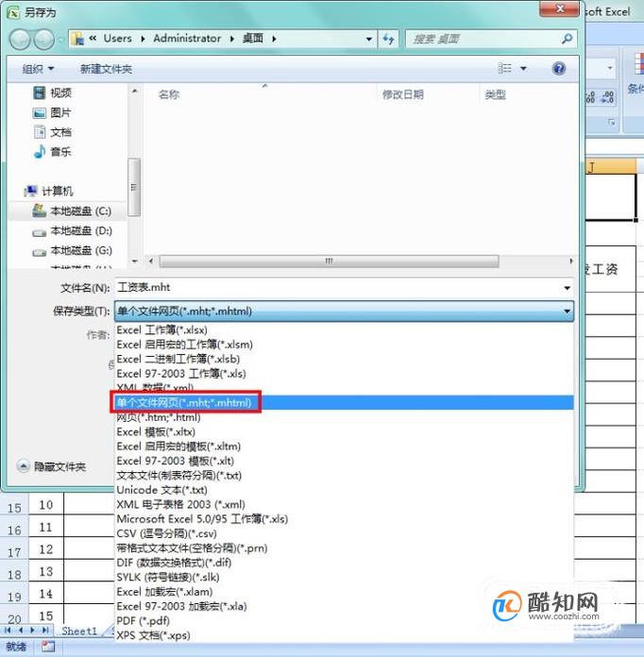Select 计算机 in navigation pane
644x657 pixels.
pyautogui.click(x=49, y=191)
